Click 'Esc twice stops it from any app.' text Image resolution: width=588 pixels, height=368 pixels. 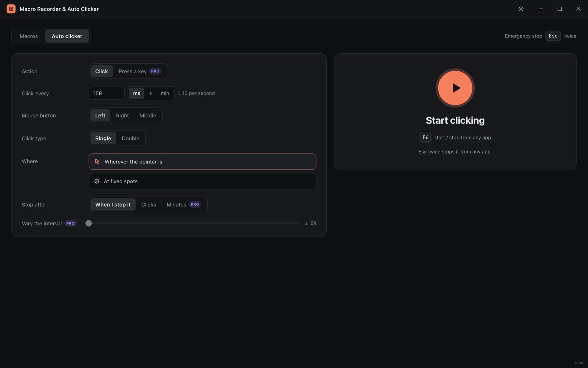455,152
